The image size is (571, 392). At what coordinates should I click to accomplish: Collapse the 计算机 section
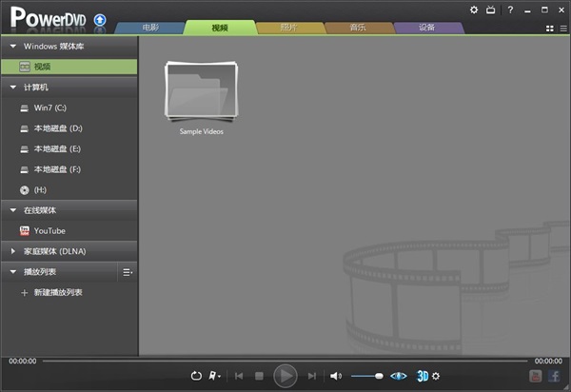click(x=13, y=88)
